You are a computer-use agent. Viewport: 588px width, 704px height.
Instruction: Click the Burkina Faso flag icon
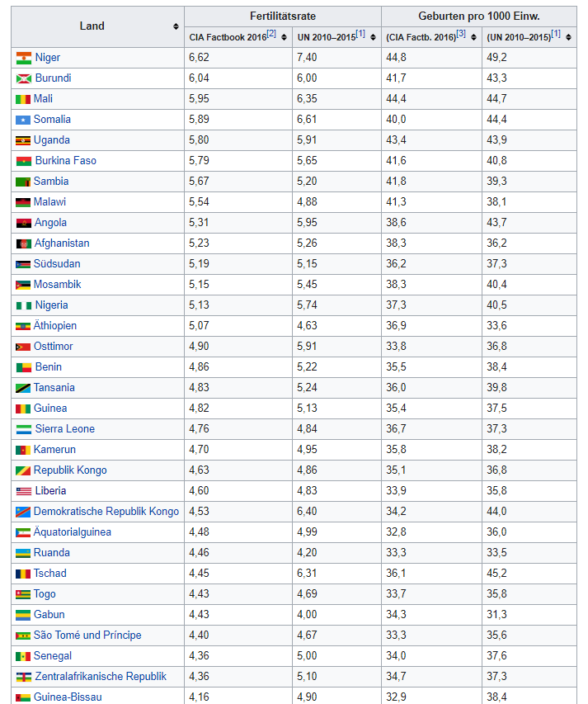(23, 161)
